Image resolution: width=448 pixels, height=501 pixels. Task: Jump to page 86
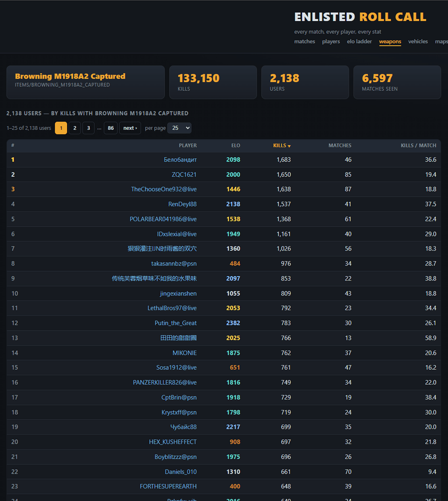[x=111, y=128]
